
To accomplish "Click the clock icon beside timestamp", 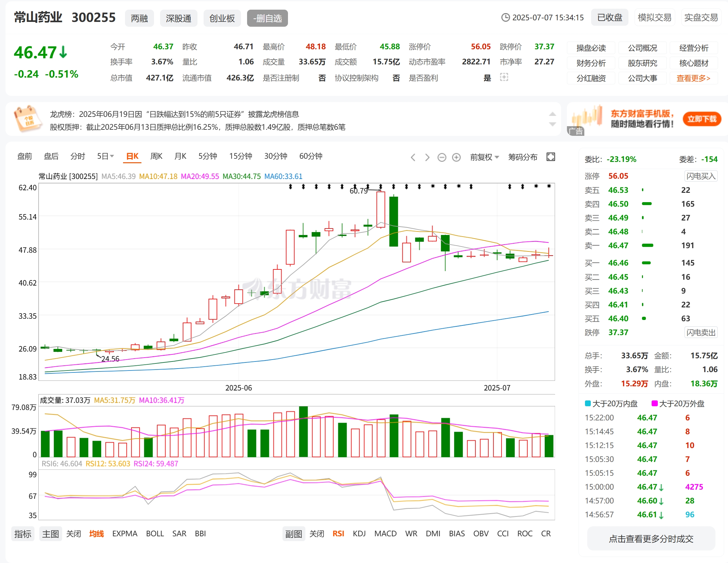I will tap(505, 17).
